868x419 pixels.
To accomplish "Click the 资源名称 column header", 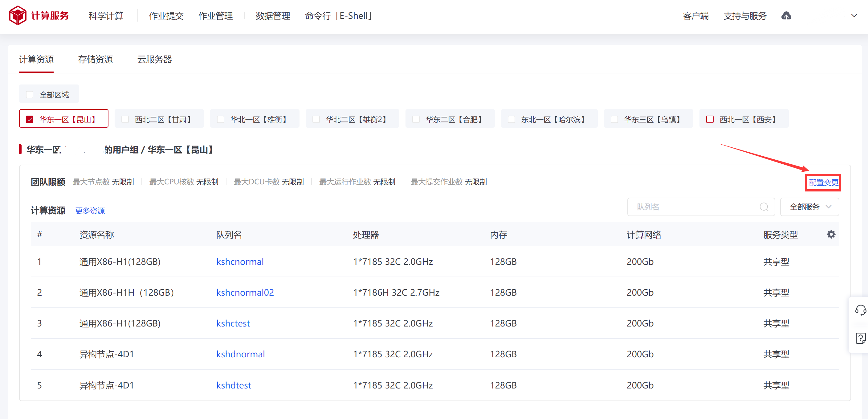I will (x=97, y=235).
